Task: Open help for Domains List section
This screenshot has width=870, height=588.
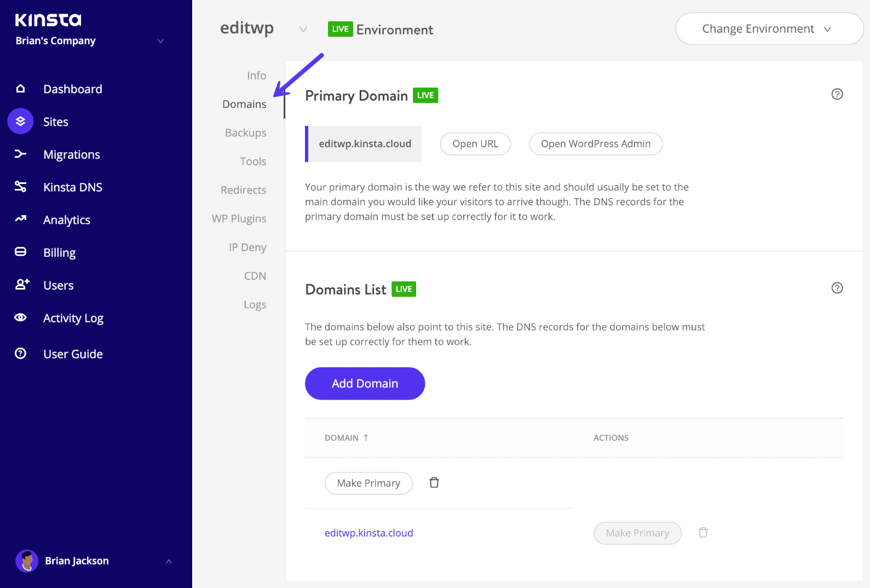Action: click(x=837, y=288)
